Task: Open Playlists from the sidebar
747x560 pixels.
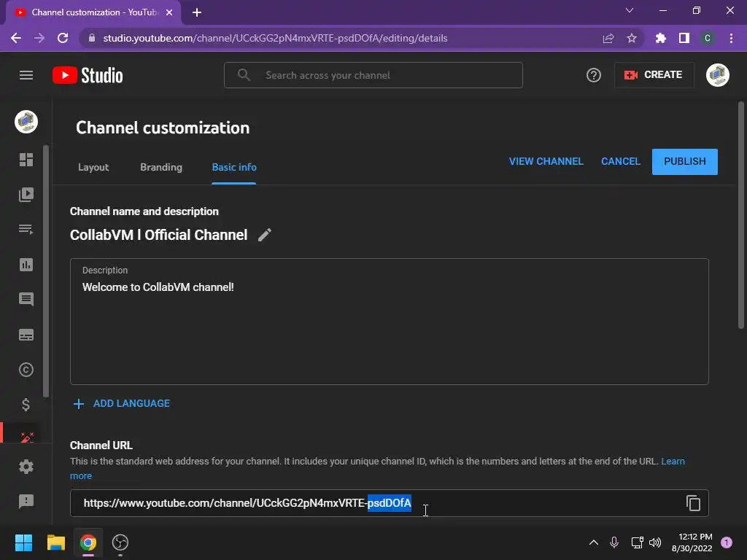Action: tap(26, 229)
